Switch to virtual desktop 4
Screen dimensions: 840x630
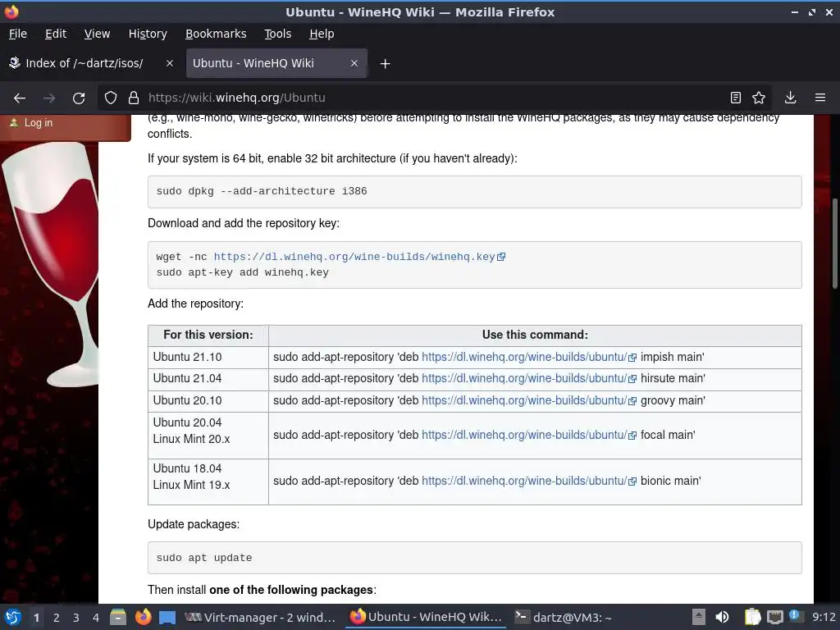[95, 618]
